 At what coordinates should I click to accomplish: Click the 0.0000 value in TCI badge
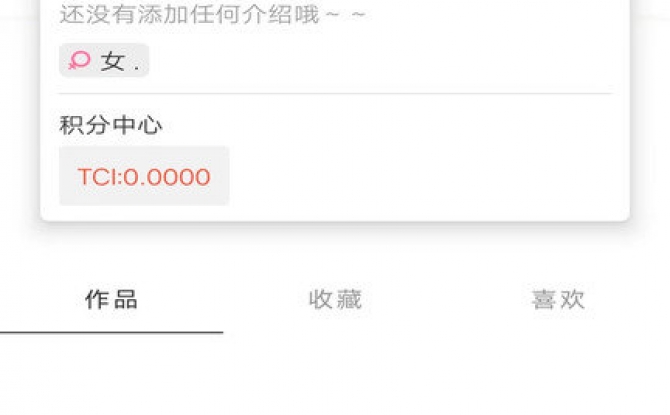pos(167,177)
